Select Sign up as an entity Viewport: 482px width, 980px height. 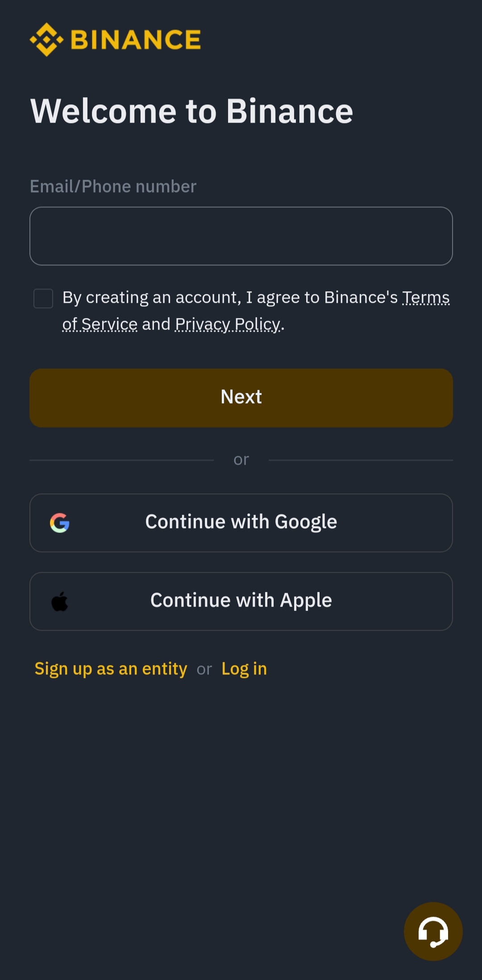(111, 669)
